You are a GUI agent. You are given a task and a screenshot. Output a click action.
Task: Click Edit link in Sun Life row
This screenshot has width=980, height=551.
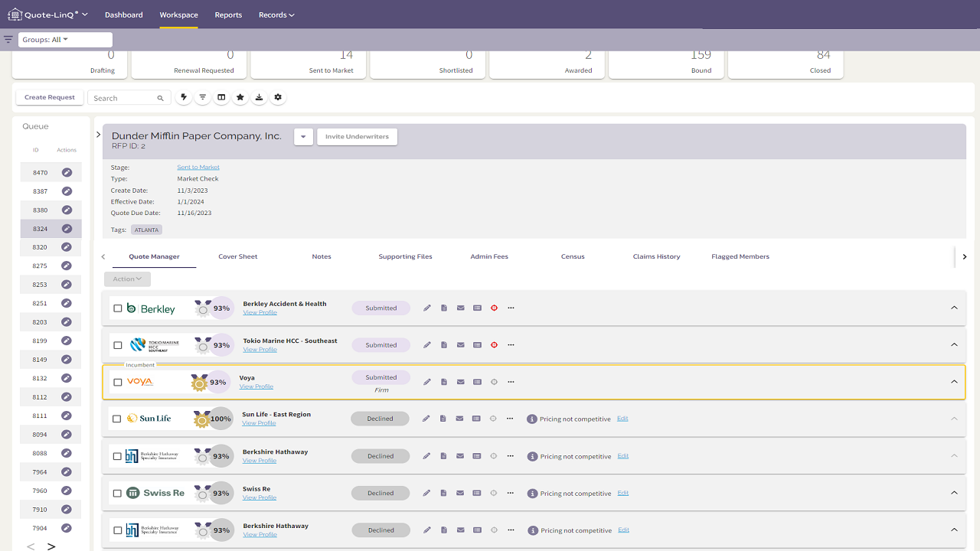[622, 419]
